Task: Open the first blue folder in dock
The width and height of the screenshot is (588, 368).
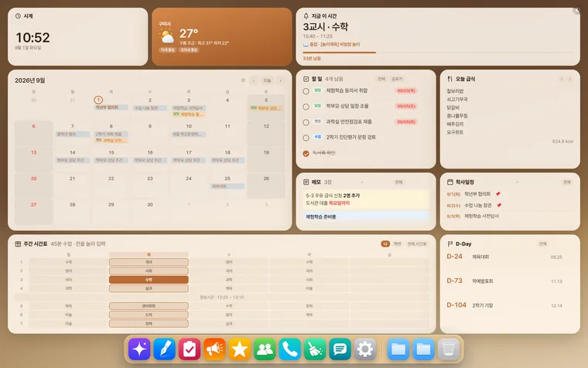Action: point(398,349)
